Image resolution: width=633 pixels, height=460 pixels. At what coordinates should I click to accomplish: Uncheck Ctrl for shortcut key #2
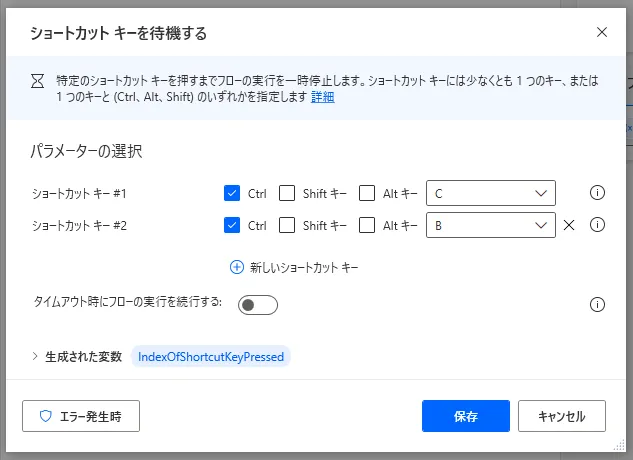click(x=232, y=225)
